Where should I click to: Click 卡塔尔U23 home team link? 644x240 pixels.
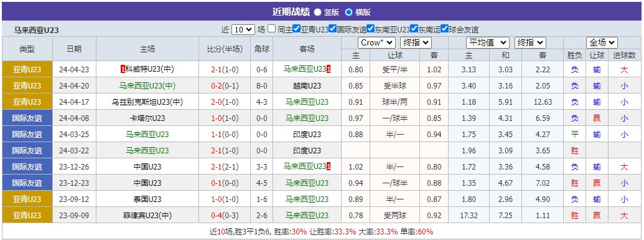(147, 118)
